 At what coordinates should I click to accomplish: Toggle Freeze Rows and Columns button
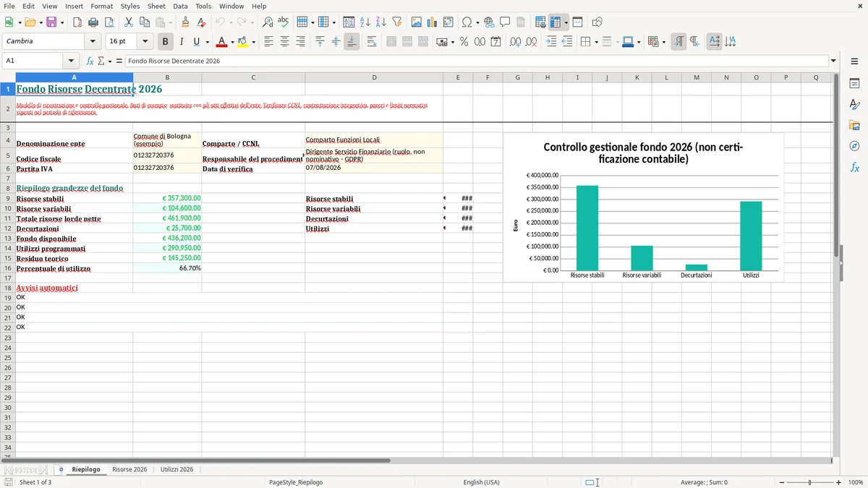(x=556, y=22)
